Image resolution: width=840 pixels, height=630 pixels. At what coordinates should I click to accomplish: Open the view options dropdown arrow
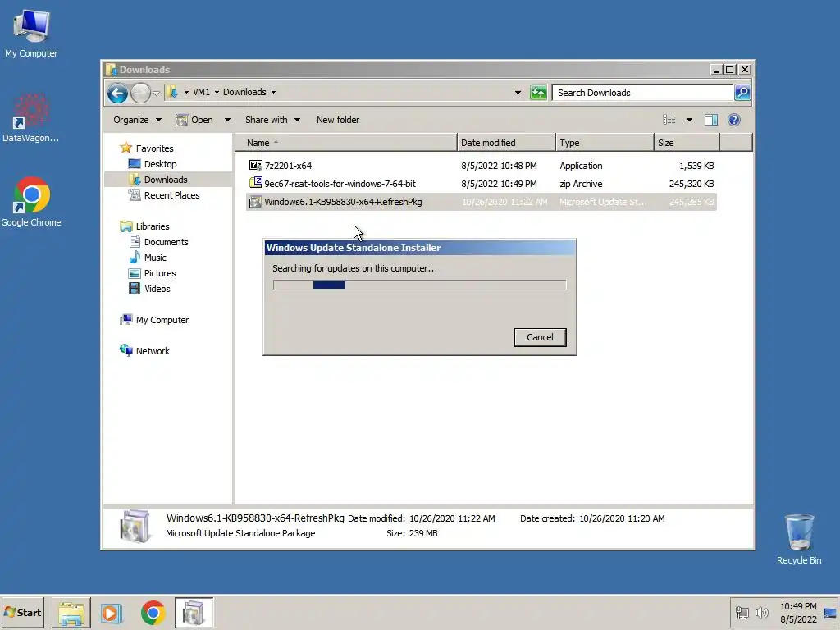coord(689,120)
